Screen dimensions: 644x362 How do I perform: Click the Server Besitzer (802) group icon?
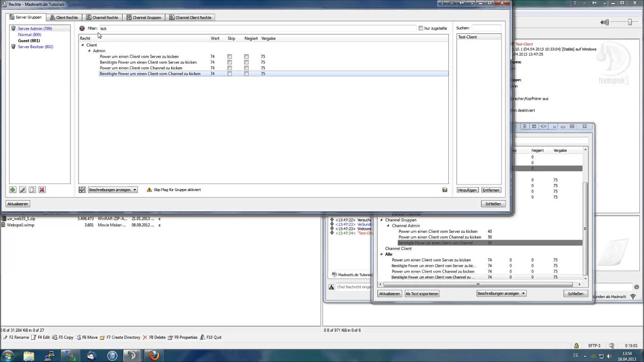[x=14, y=47]
